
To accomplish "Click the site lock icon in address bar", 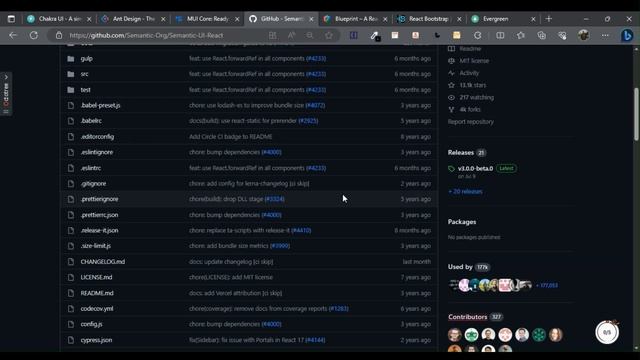I will (x=59, y=36).
